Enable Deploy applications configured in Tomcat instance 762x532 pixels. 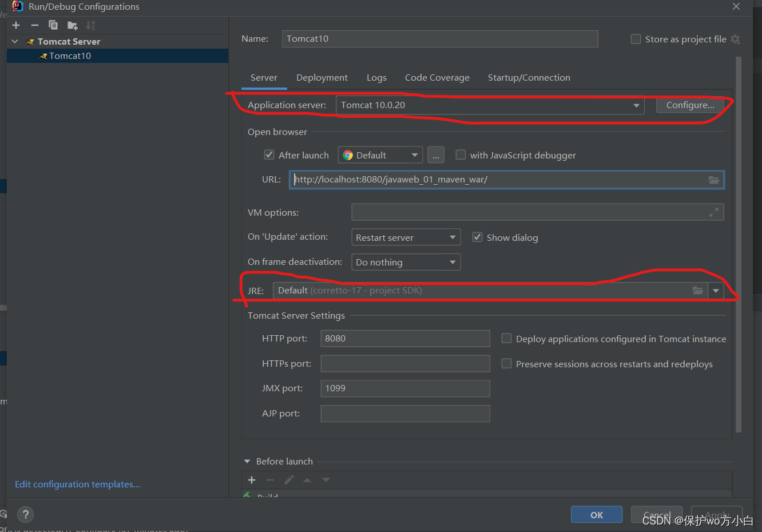click(x=506, y=339)
